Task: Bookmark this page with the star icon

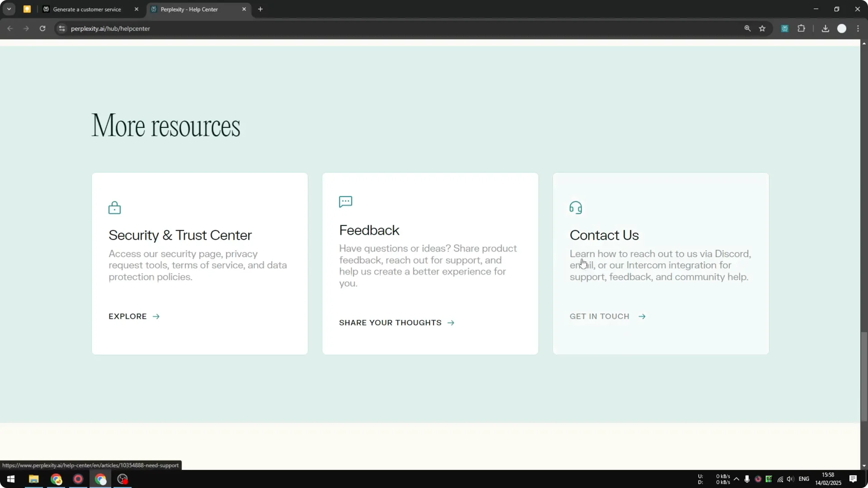Action: (x=763, y=28)
